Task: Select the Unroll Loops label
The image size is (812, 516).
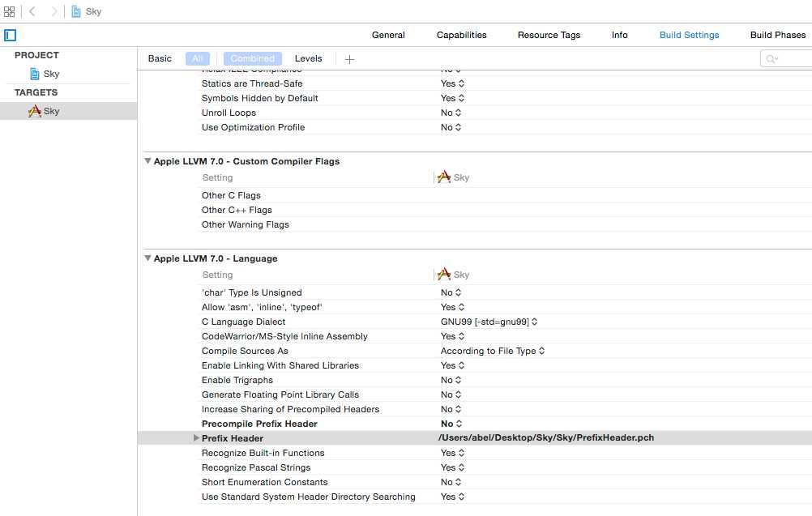Action: (229, 113)
